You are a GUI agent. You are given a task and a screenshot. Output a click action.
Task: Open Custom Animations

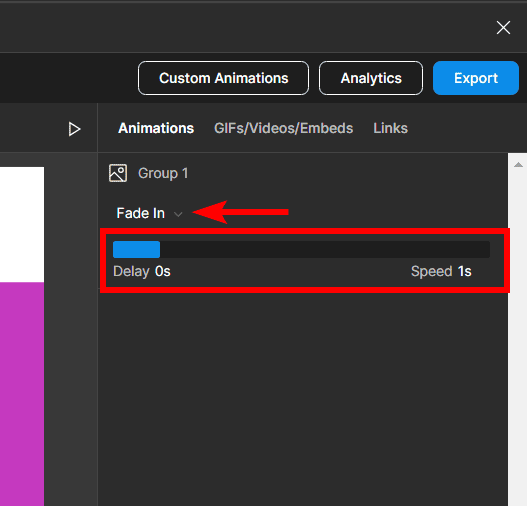(x=224, y=78)
